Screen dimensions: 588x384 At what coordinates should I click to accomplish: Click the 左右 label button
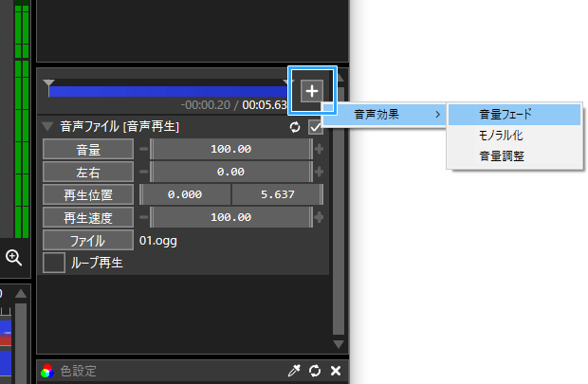click(x=88, y=173)
